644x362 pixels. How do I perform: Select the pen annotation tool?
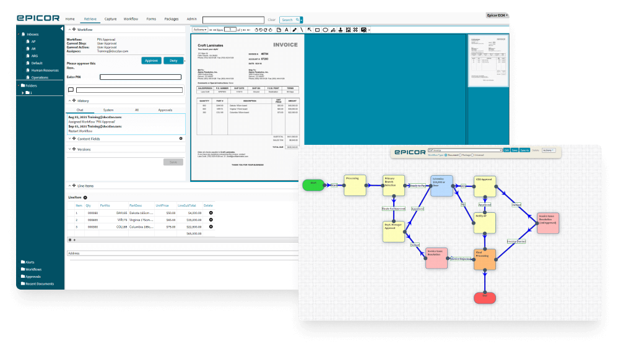[295, 29]
